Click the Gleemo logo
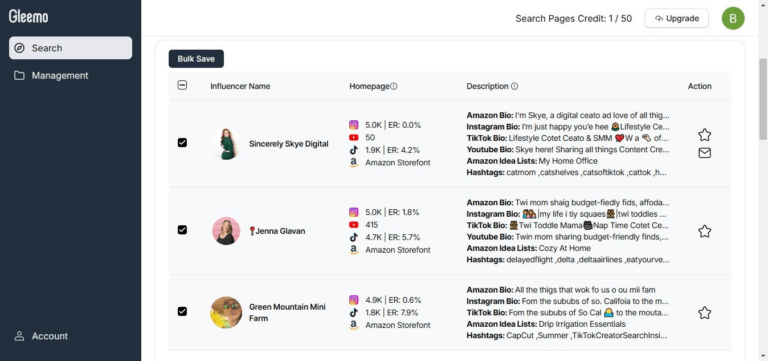Screen dimensions: 768x361 [x=28, y=17]
